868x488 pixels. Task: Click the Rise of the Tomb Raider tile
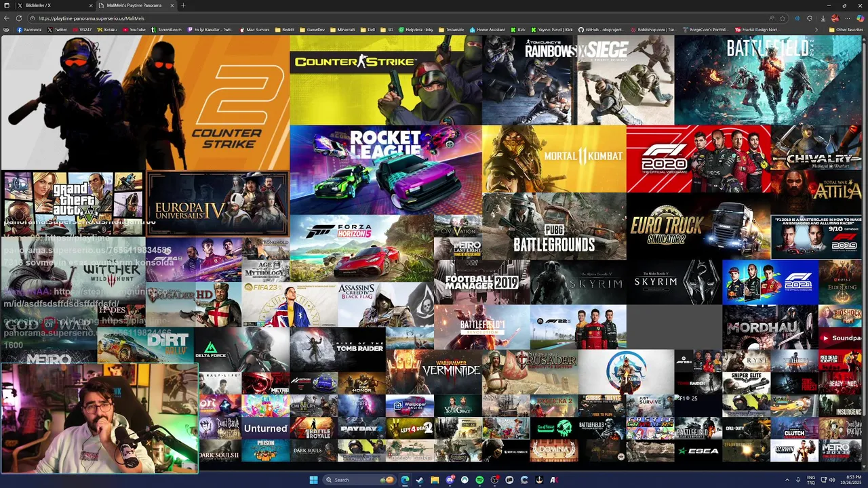[x=337, y=349]
